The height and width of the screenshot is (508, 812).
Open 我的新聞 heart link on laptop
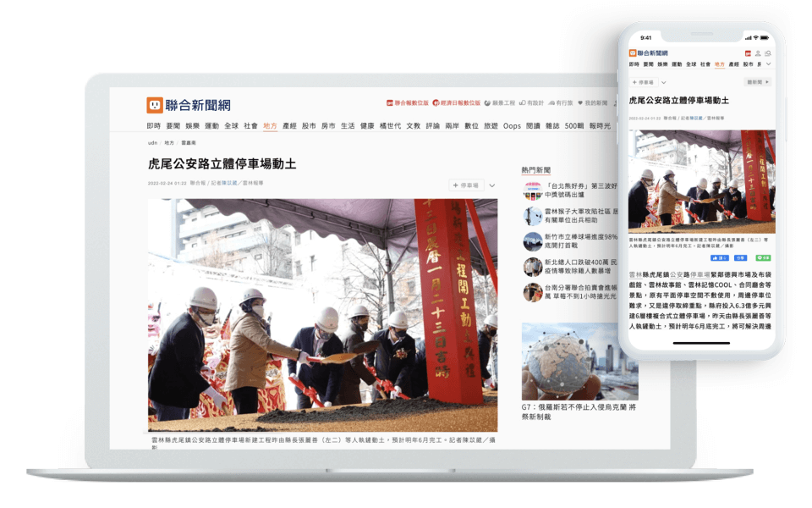[592, 102]
